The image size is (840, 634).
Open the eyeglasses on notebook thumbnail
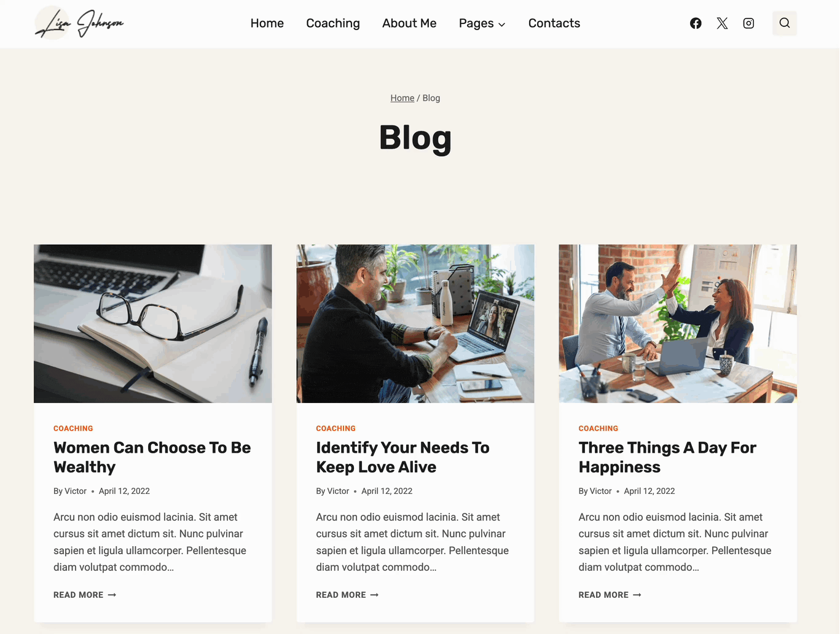pos(153,324)
